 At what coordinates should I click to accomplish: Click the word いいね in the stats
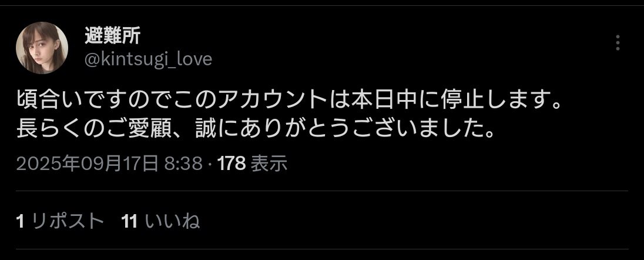(173, 221)
